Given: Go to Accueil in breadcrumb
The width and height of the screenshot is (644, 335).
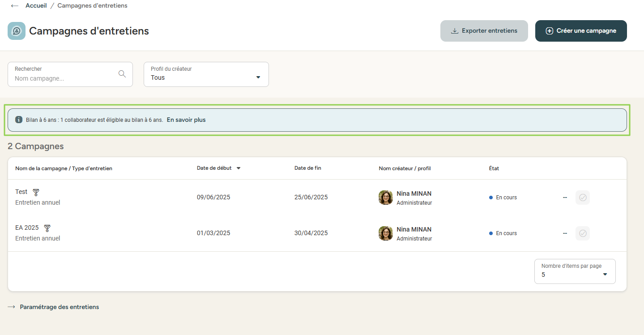Looking at the screenshot, I should point(36,6).
